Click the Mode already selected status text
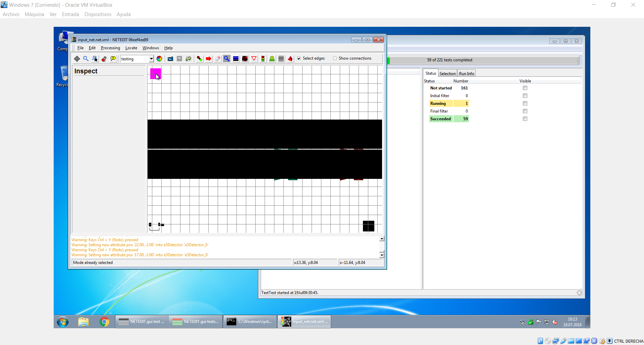The width and height of the screenshot is (644, 345). pyautogui.click(x=93, y=263)
